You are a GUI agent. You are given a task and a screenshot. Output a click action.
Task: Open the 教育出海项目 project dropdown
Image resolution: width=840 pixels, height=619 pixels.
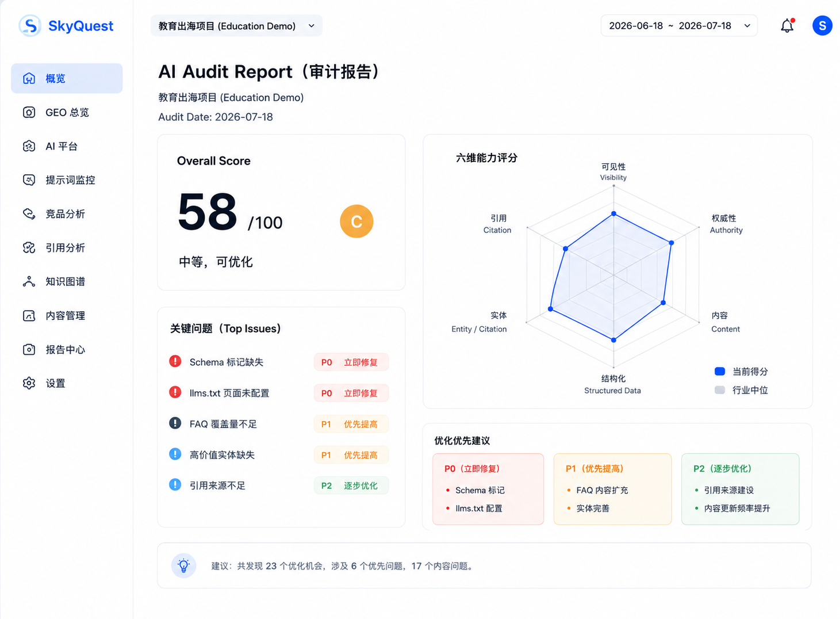(x=236, y=26)
